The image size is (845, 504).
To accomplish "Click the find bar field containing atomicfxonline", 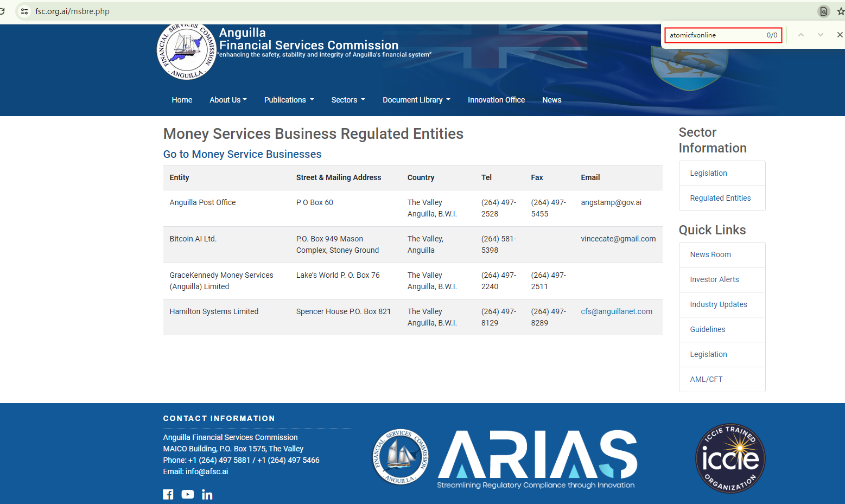I will click(x=723, y=35).
